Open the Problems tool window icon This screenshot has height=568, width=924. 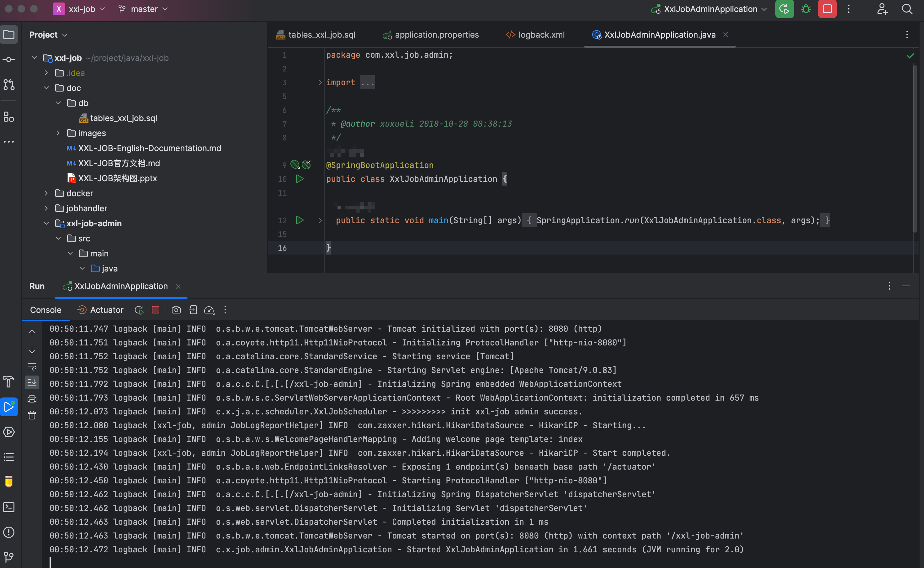[9, 532]
